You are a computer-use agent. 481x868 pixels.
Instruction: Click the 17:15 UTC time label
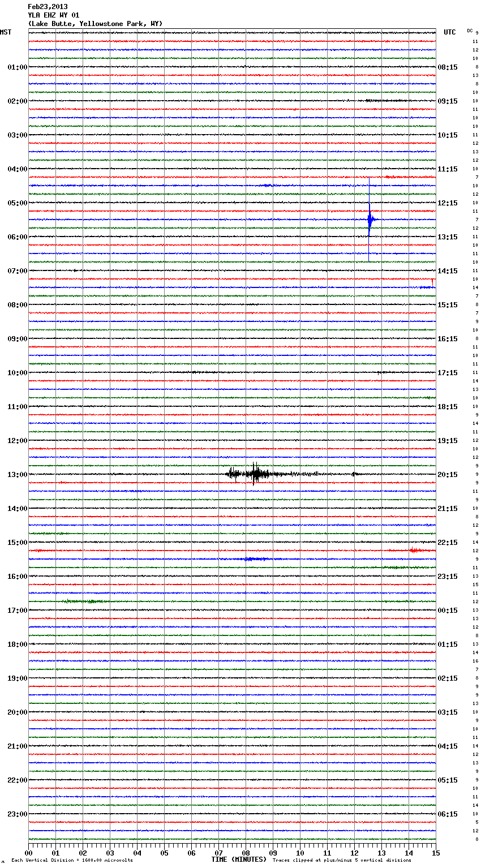[448, 373]
